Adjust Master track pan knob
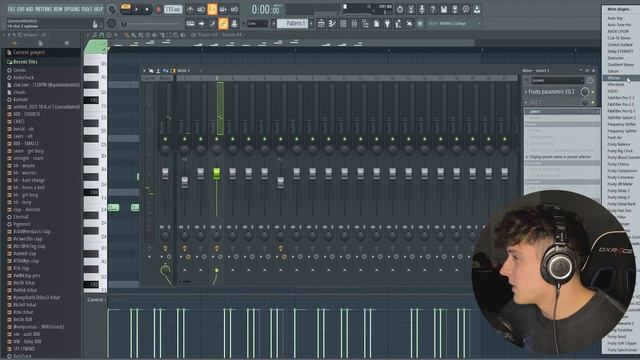 (x=165, y=150)
